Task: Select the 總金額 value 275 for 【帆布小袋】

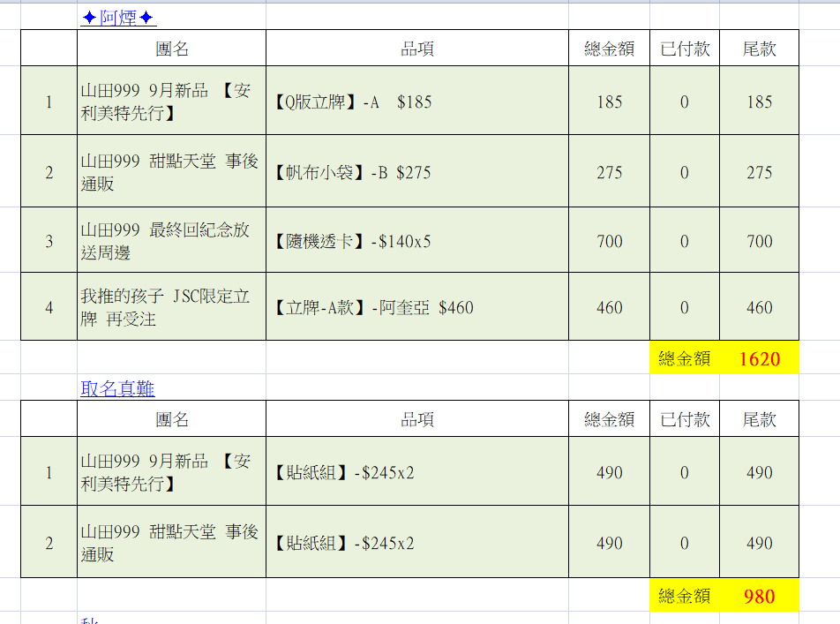Action: tap(609, 171)
